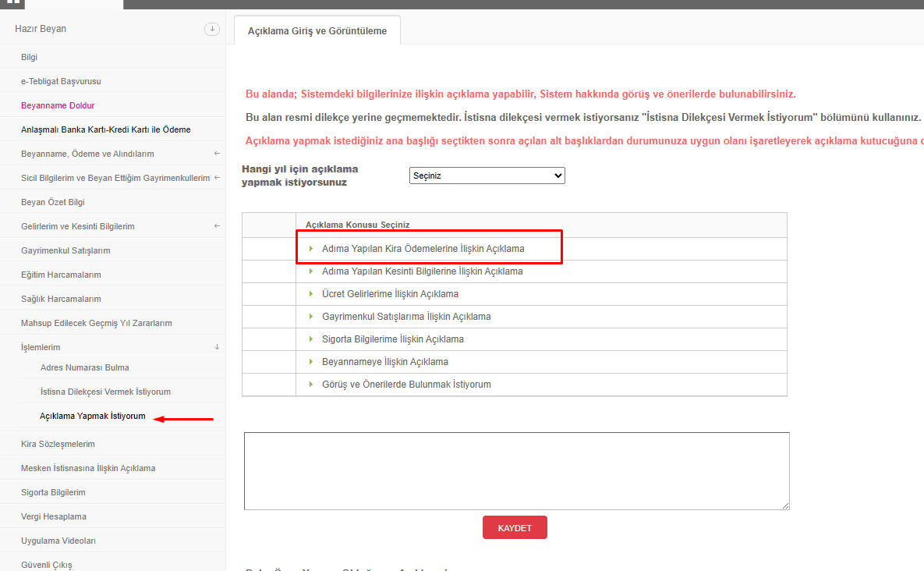Select Açıklama Yapmak İstiyorum submenu item

[x=93, y=416]
